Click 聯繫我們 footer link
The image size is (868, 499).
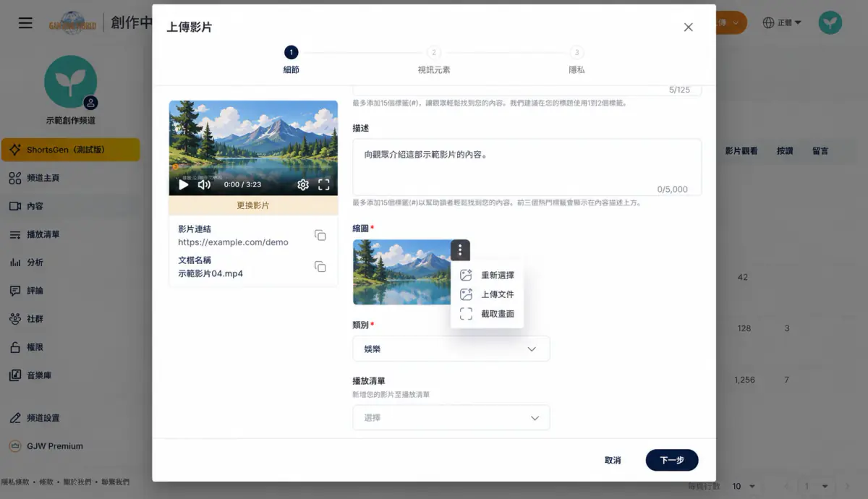click(116, 482)
